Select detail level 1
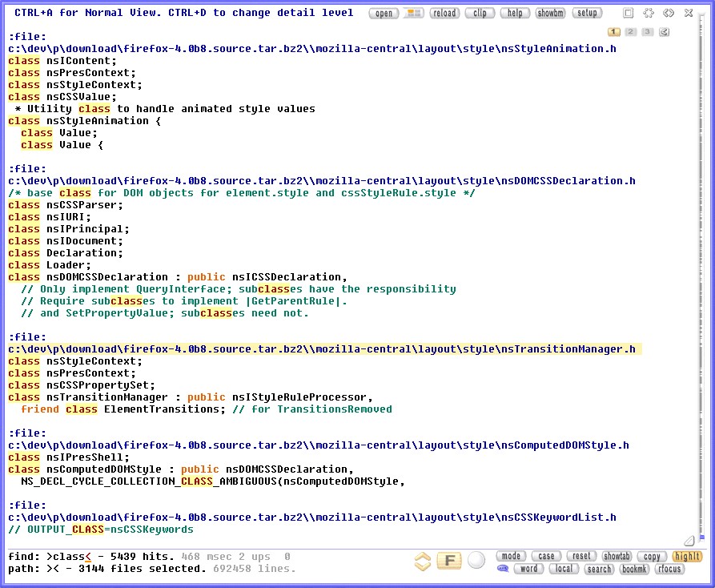Viewport: 715px width, 588px height. [614, 32]
